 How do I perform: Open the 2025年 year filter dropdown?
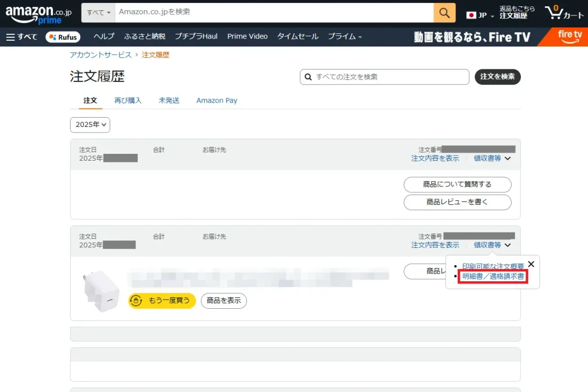click(90, 125)
